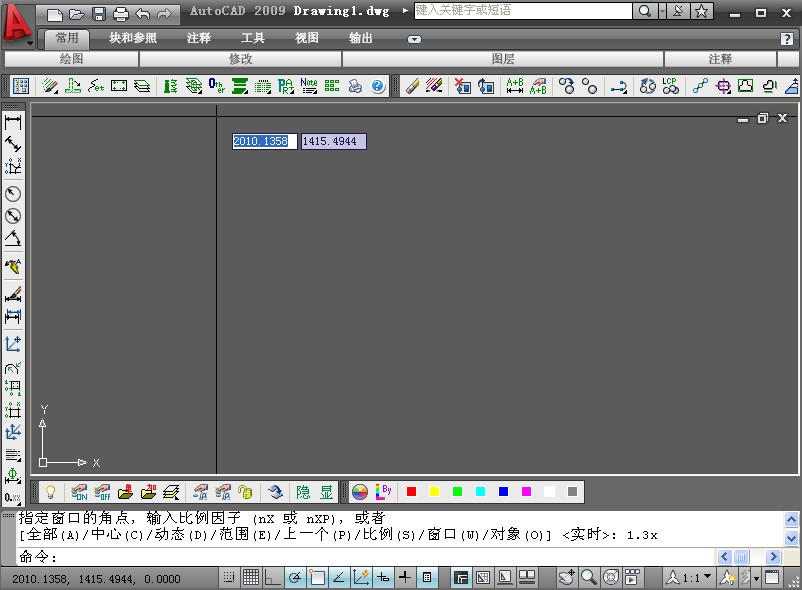Toggle Polar tracking in status bar
Image resolution: width=802 pixels, height=590 pixels.
[295, 578]
